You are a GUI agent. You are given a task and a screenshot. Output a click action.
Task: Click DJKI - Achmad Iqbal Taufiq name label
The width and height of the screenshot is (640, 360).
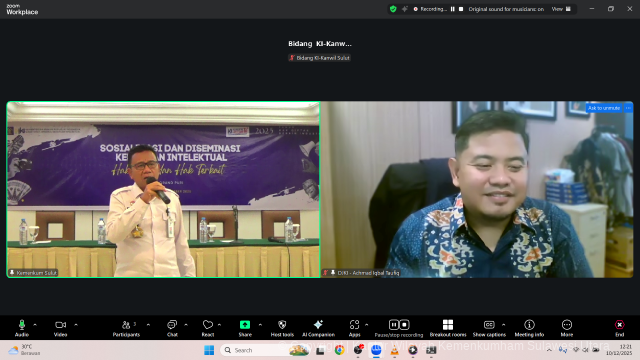[x=362, y=273]
